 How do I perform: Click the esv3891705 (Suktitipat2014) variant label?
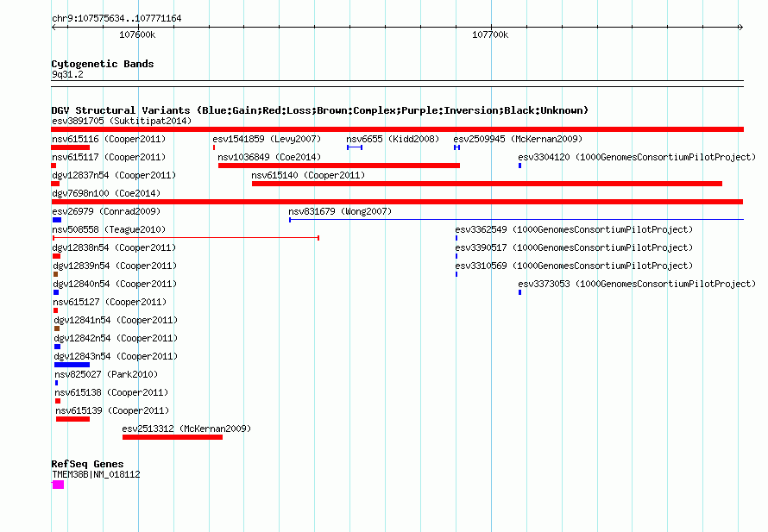(122, 121)
